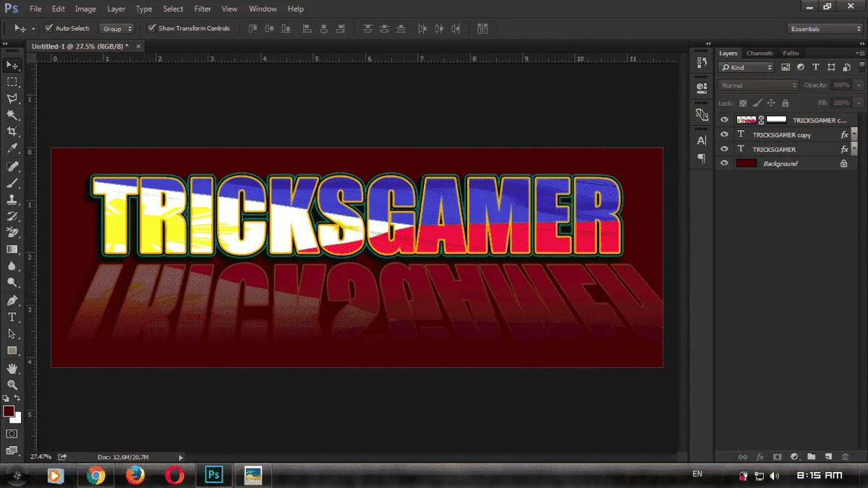Screen dimensions: 868x488
Task: Hide the TRICKSGAMER copy text layer
Action: pyautogui.click(x=725, y=134)
